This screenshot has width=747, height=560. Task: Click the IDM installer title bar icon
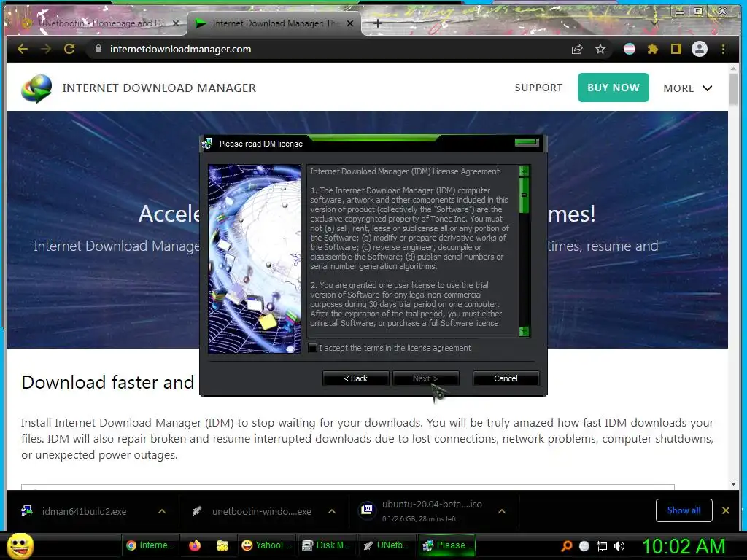tap(207, 144)
